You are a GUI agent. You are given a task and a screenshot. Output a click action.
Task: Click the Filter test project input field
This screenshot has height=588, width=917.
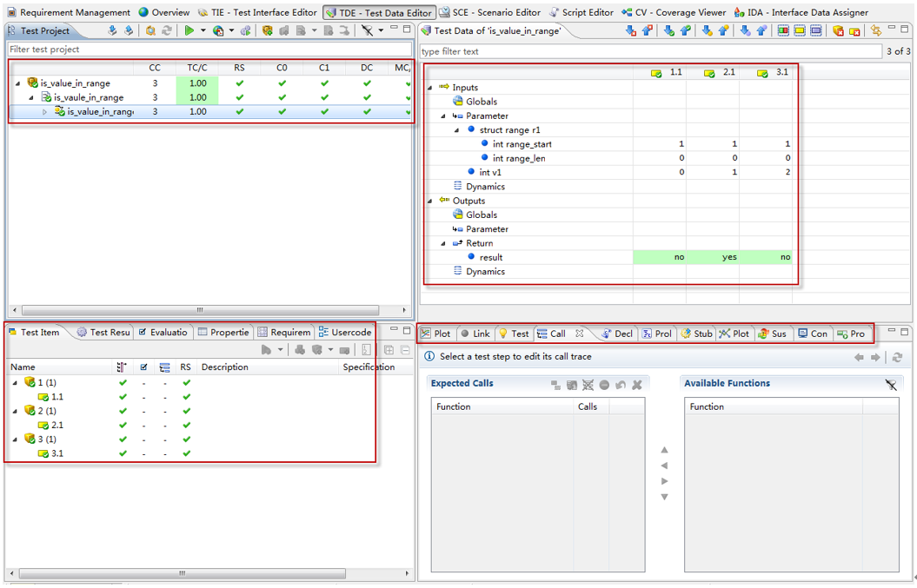click(x=209, y=50)
